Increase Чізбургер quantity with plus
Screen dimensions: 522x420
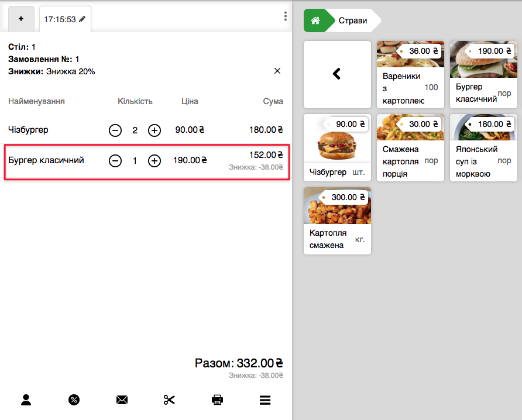point(154,130)
